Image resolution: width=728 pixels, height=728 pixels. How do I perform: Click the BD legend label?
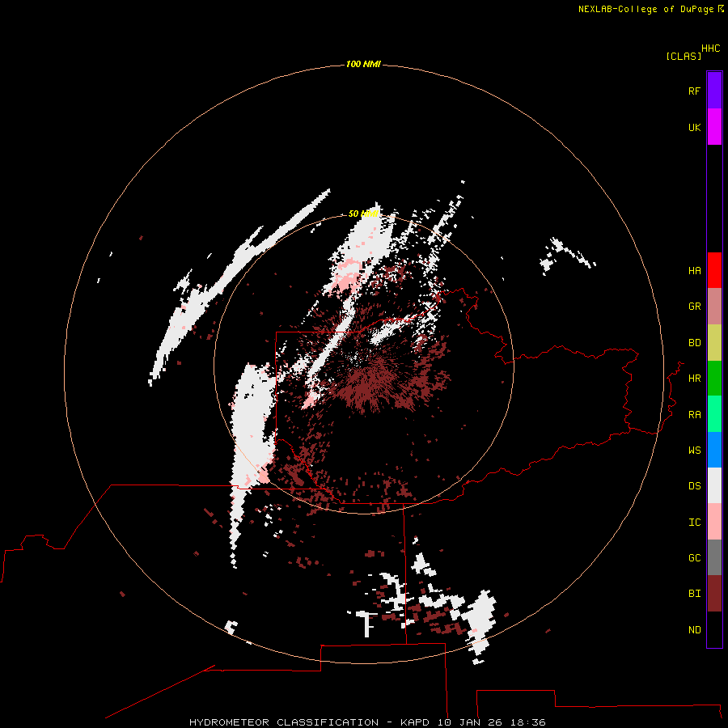[694, 343]
